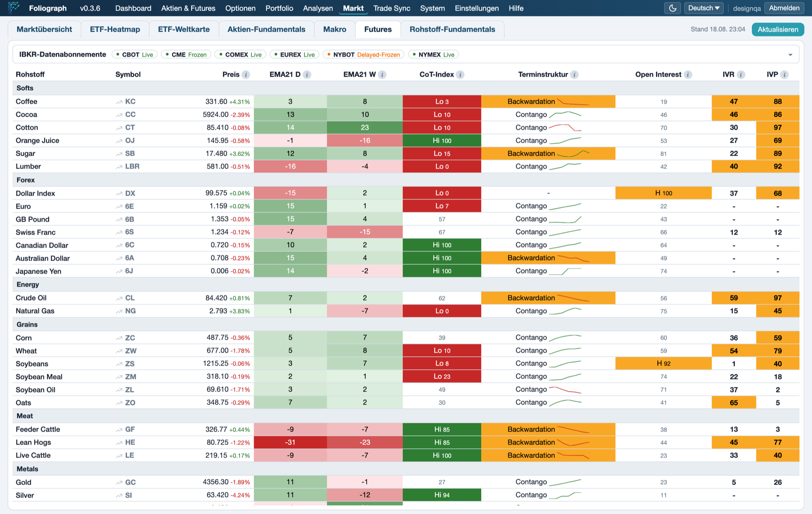
Task: Click the info icon beside Preis
Action: [x=246, y=75]
